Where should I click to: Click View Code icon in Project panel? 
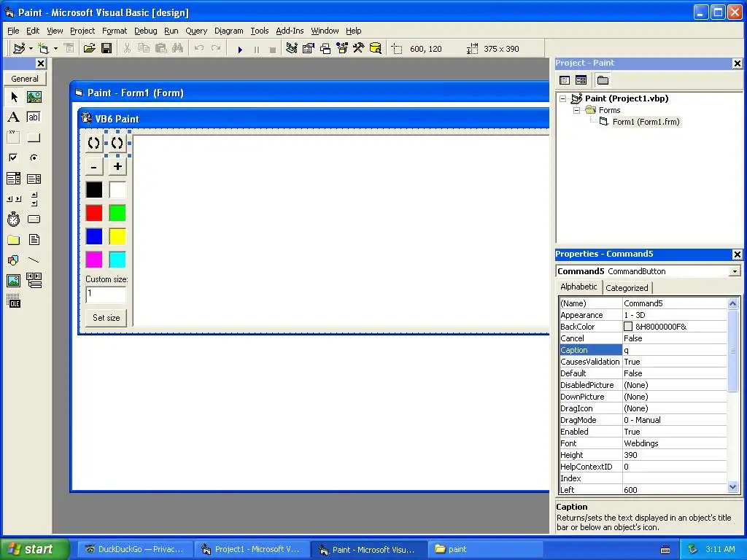pos(565,80)
